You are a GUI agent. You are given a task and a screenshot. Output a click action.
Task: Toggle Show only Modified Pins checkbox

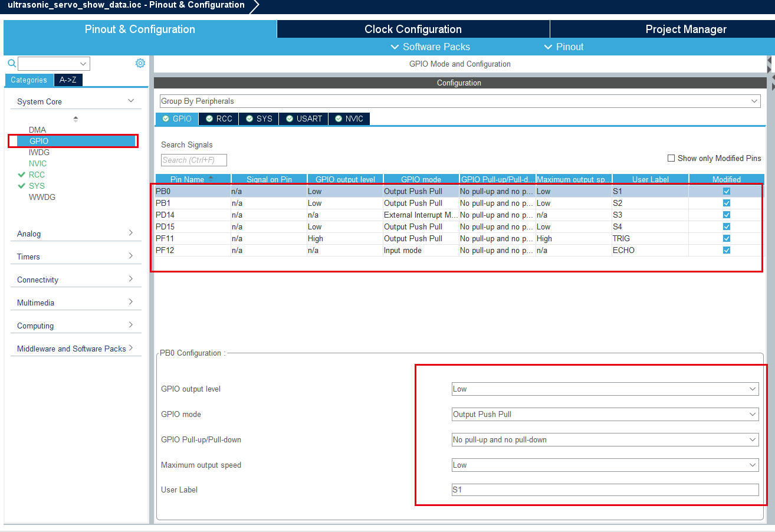(x=671, y=158)
